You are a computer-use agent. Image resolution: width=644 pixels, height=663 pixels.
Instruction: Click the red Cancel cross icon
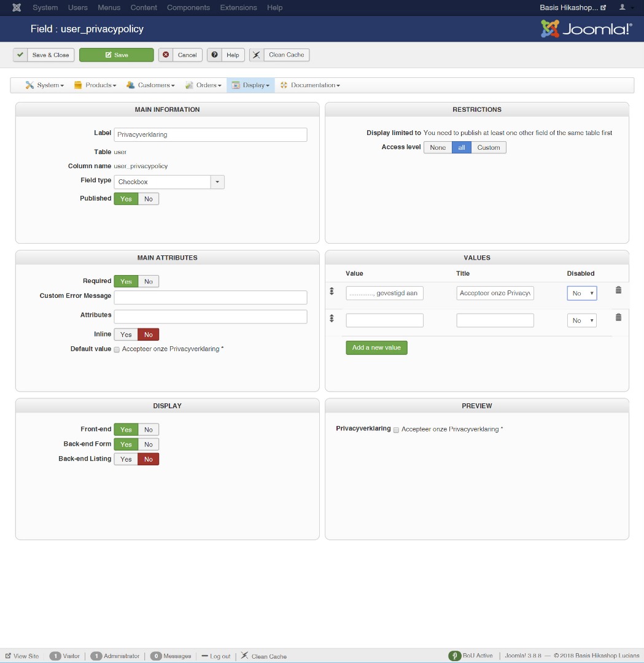(166, 55)
